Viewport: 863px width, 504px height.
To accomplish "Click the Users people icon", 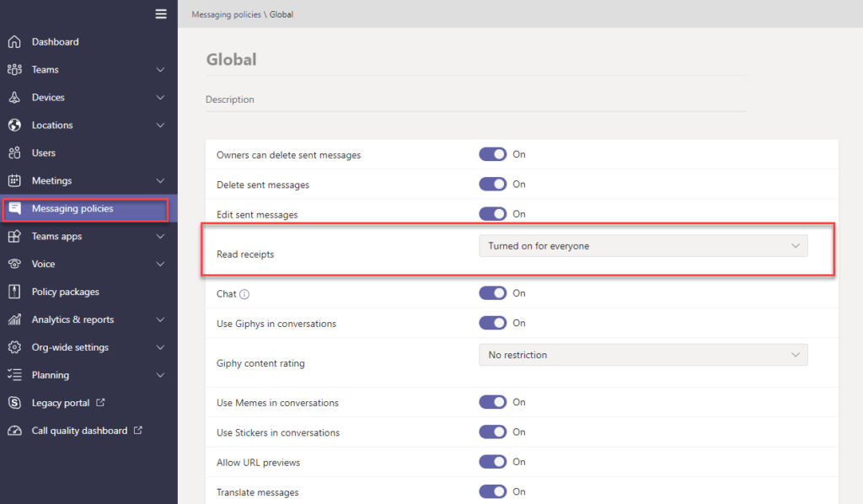I will 14,153.
